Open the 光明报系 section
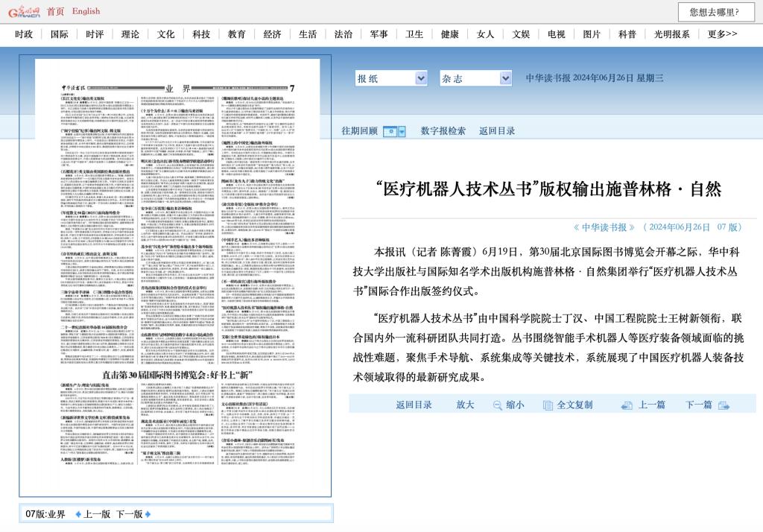The width and height of the screenshot is (763, 532). point(671,34)
